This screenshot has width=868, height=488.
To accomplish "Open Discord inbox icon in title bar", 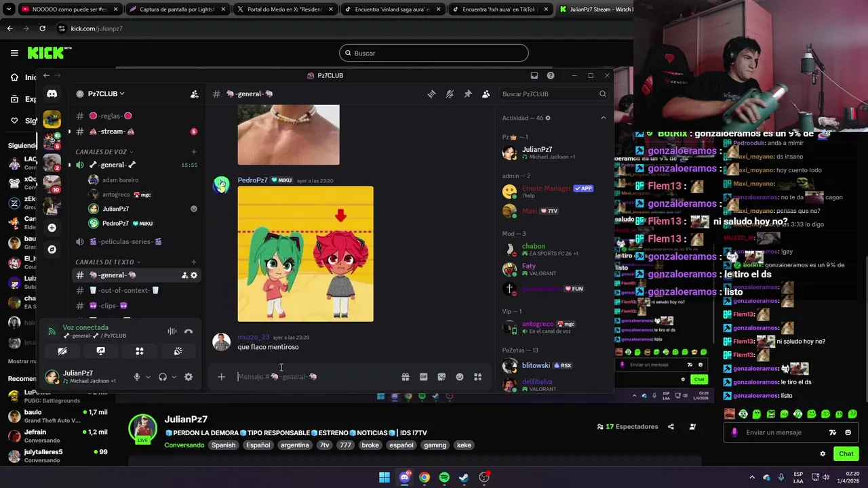I will [x=534, y=75].
